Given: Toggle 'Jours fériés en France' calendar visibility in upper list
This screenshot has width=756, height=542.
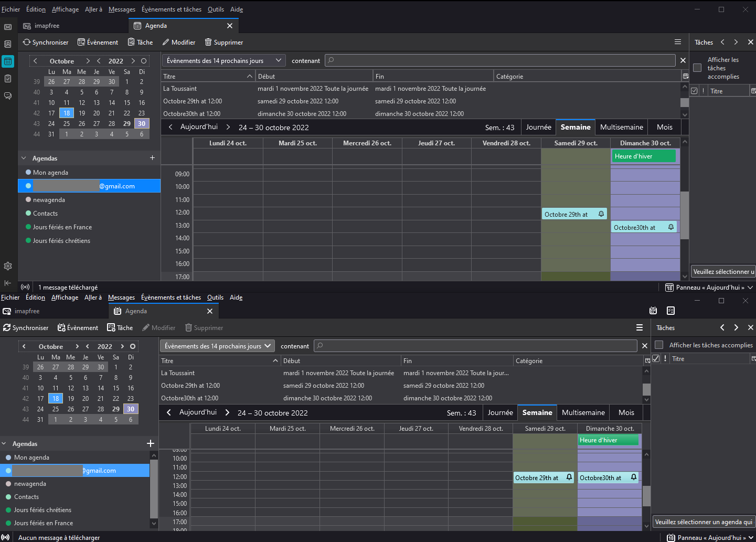Looking at the screenshot, I should click(28, 227).
